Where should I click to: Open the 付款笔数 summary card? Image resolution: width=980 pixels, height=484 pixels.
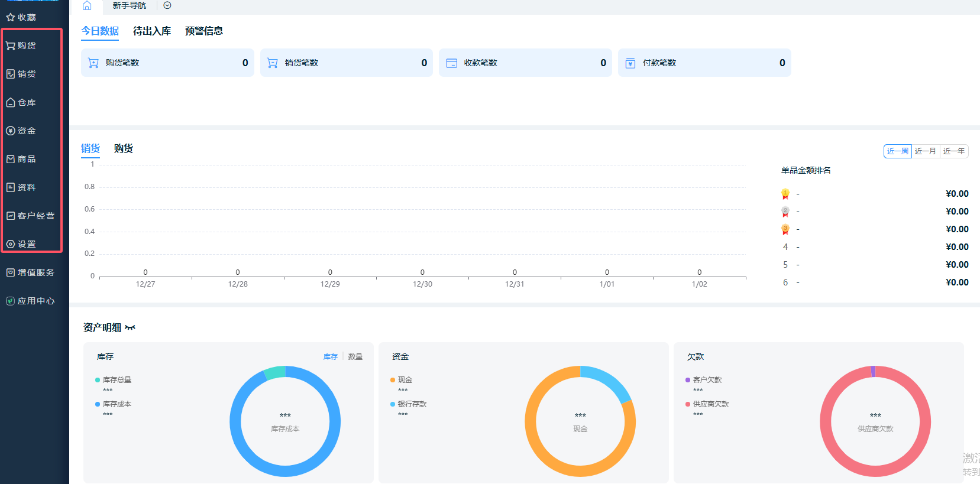click(x=704, y=63)
